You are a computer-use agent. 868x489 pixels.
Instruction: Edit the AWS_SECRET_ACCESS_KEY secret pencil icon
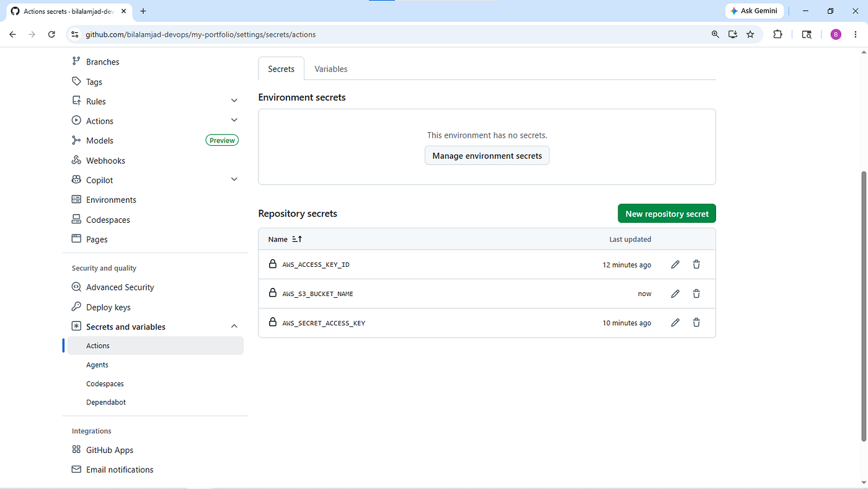675,323
